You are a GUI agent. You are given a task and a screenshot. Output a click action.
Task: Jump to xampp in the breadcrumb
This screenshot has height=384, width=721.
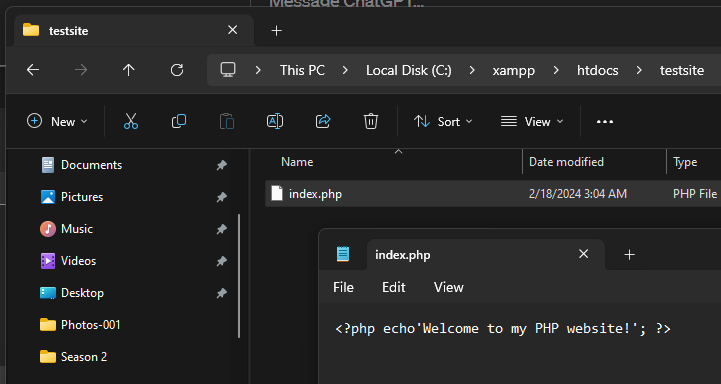[514, 70]
